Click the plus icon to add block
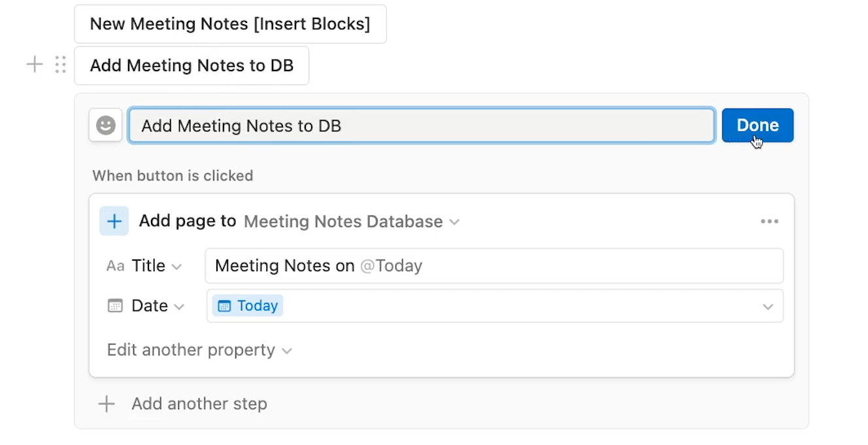 click(x=35, y=65)
